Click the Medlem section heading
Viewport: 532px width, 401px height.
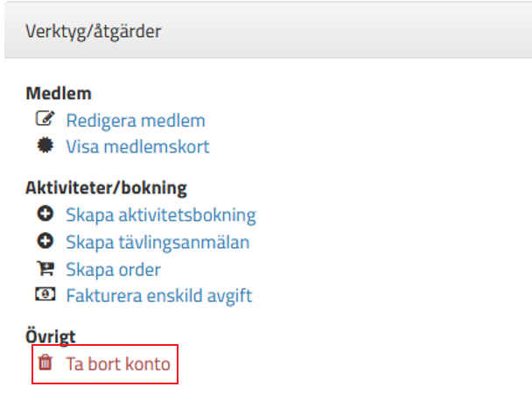pyautogui.click(x=59, y=94)
